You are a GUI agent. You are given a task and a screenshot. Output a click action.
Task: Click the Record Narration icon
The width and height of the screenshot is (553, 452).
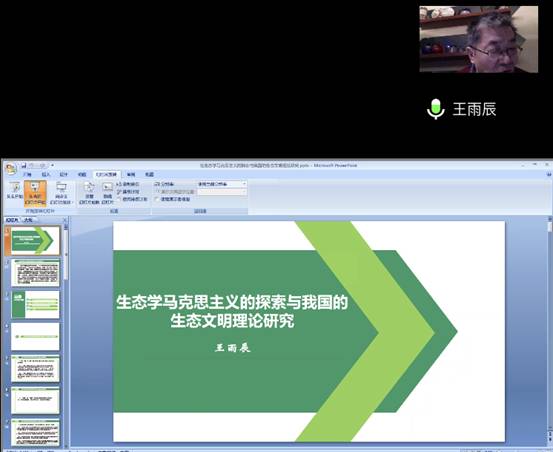(128, 184)
